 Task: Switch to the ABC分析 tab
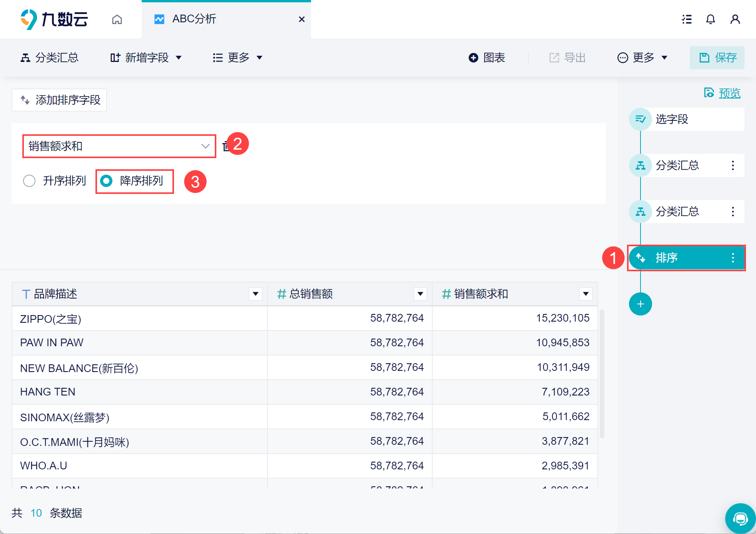(x=194, y=19)
